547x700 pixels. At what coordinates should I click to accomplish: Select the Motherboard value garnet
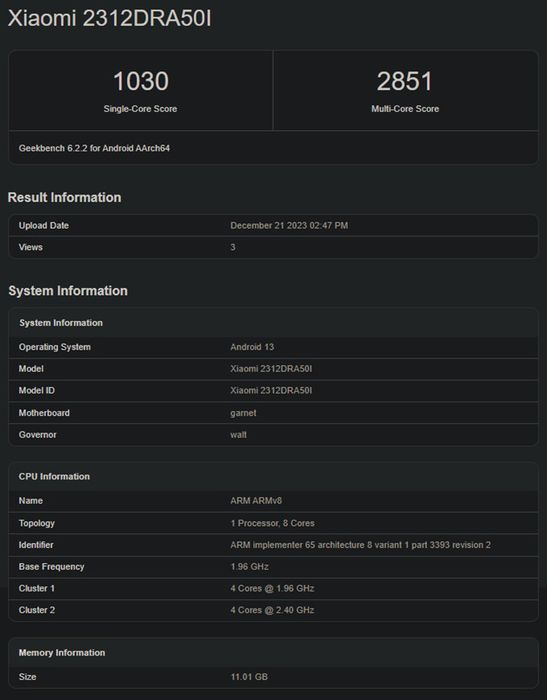coord(243,413)
